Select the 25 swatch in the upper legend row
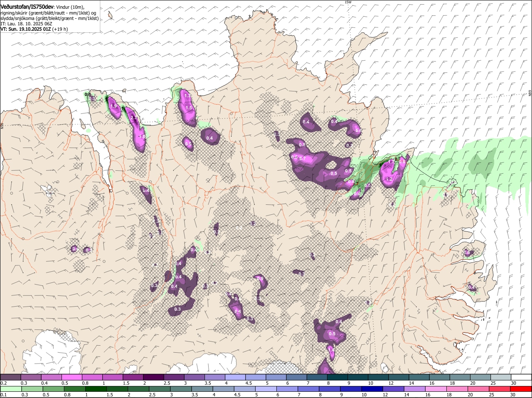532x398 pixels. click(x=501, y=377)
